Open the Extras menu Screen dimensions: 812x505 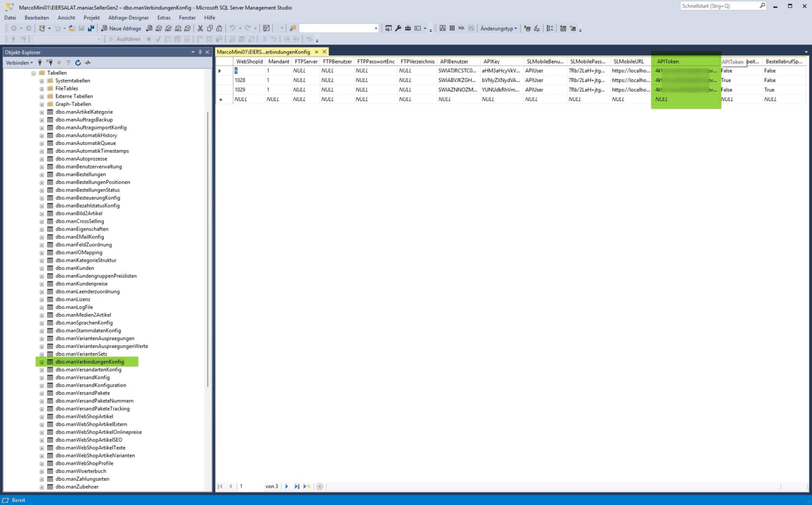[164, 17]
